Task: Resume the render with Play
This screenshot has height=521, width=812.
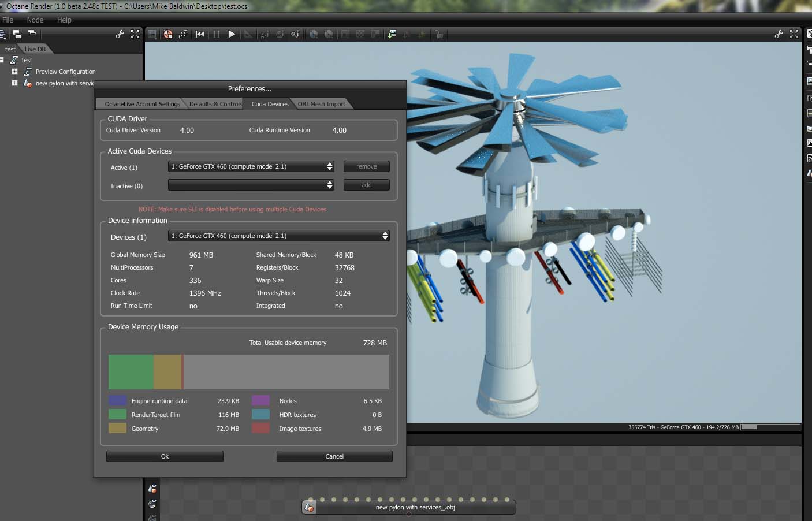Action: click(232, 34)
